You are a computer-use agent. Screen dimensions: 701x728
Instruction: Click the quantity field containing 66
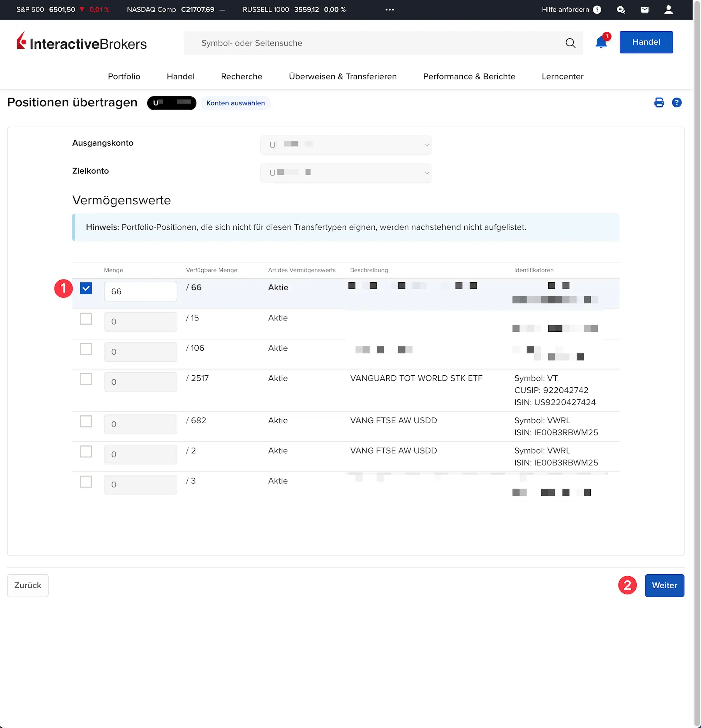pos(141,292)
